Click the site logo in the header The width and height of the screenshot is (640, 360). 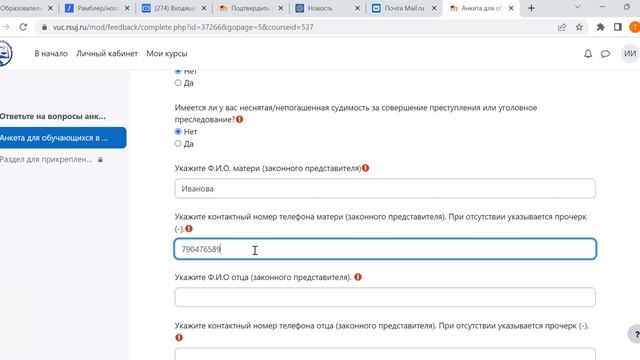point(6,53)
